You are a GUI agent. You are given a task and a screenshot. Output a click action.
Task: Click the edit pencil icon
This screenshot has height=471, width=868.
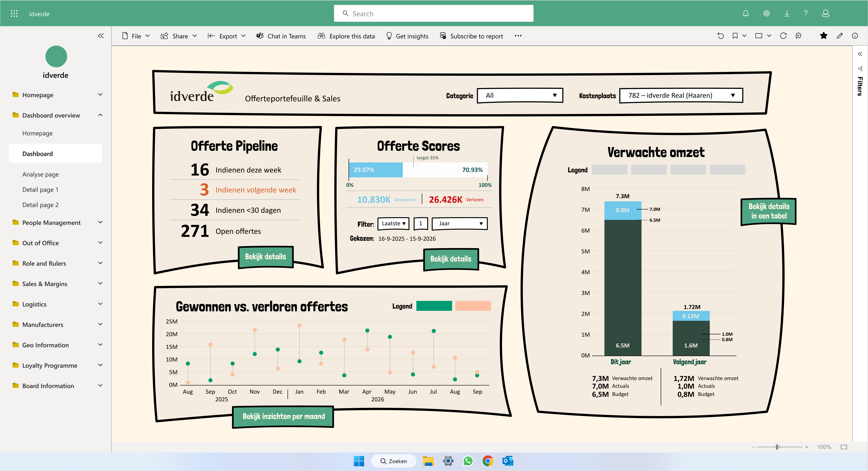coord(840,36)
